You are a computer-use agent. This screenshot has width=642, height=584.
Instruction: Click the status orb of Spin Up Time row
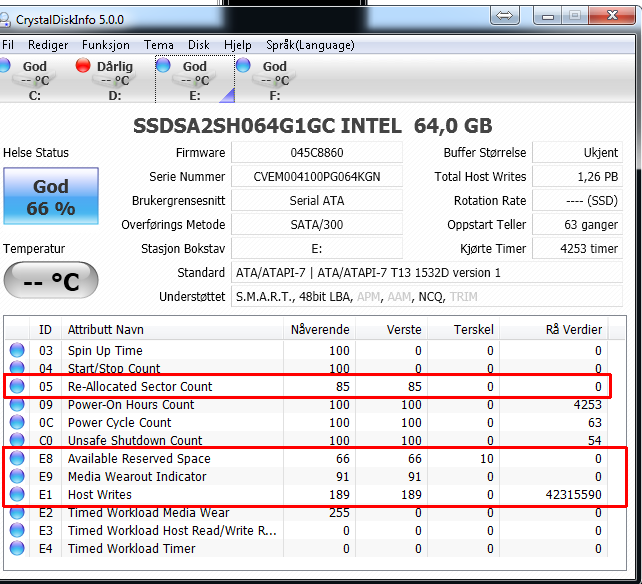[17, 350]
